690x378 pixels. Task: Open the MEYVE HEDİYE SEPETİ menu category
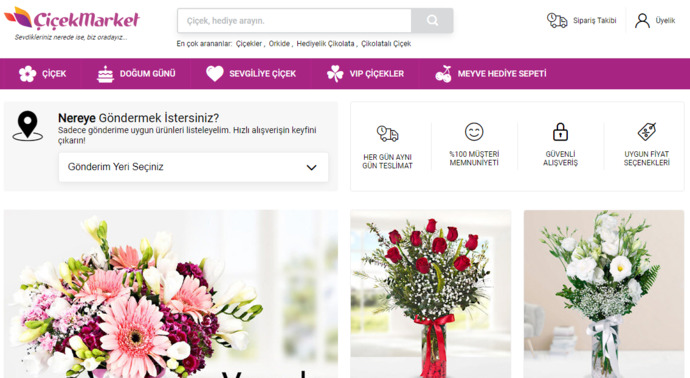(491, 73)
